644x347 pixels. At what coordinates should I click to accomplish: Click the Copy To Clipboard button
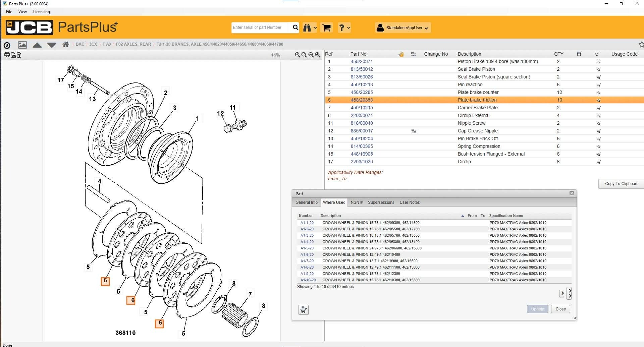tap(622, 184)
